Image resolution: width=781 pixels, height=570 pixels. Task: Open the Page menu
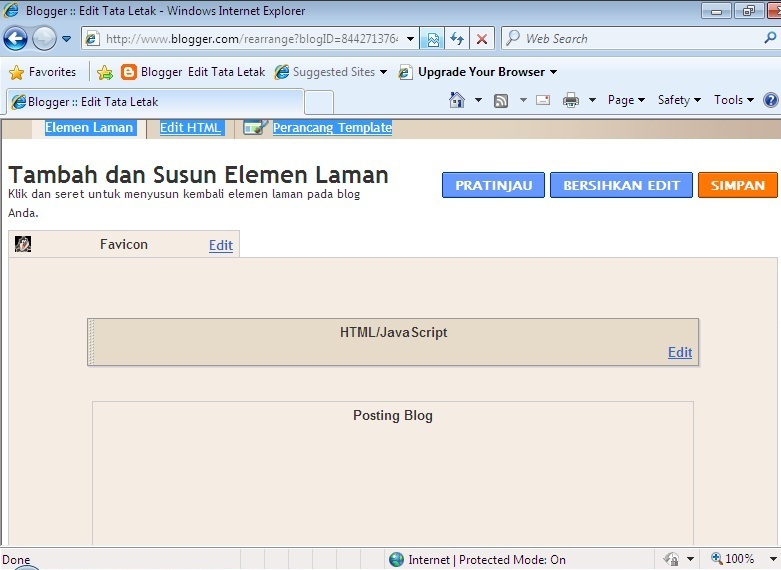pos(626,100)
